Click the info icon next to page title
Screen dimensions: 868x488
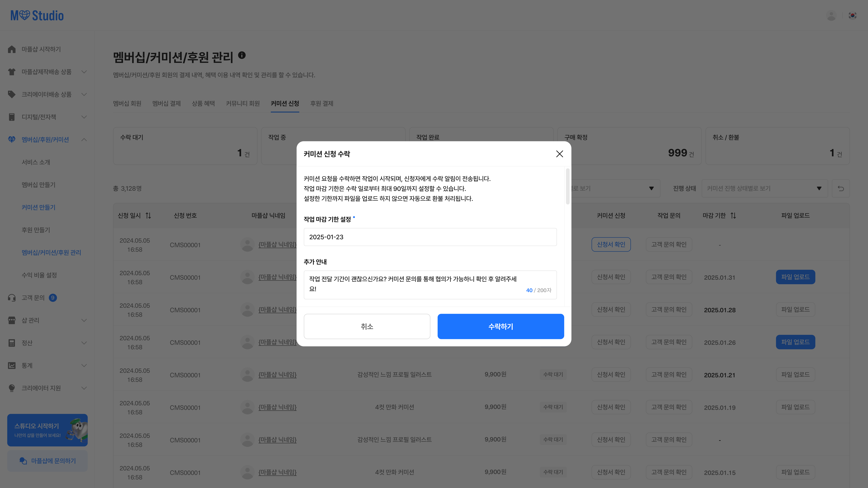pyautogui.click(x=242, y=55)
